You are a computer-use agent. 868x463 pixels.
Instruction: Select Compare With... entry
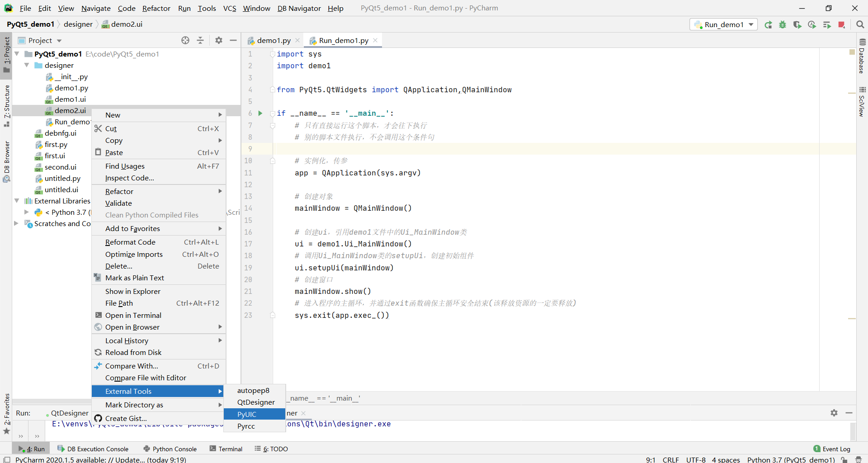point(159,366)
